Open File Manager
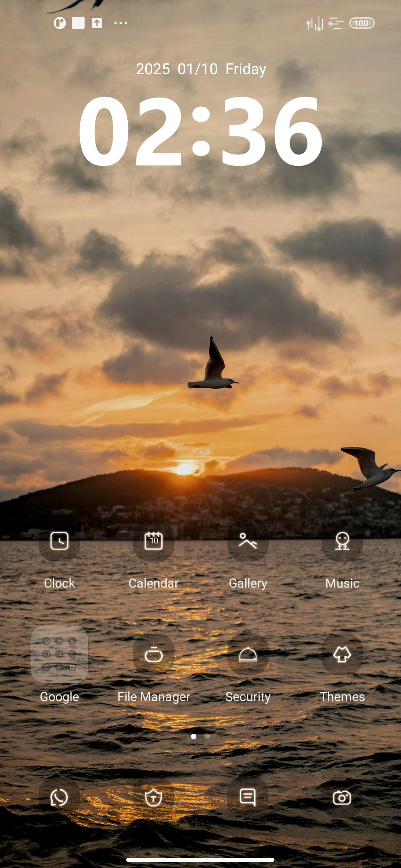 154,654
